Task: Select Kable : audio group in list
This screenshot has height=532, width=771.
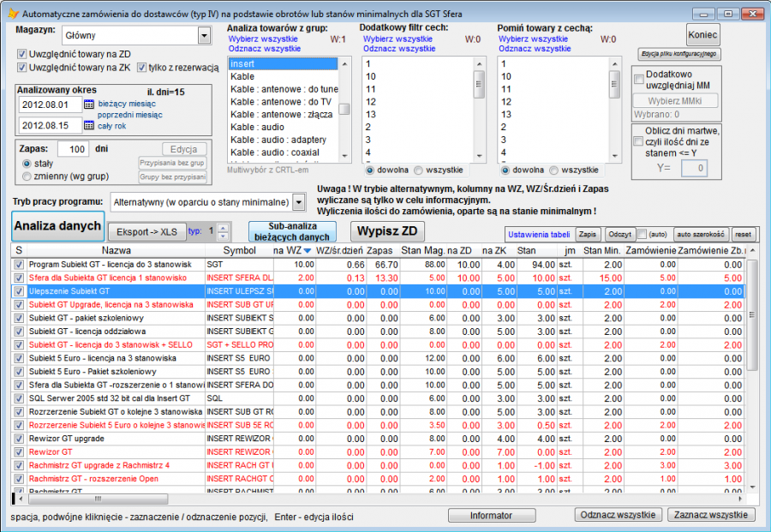Action: (x=284, y=127)
